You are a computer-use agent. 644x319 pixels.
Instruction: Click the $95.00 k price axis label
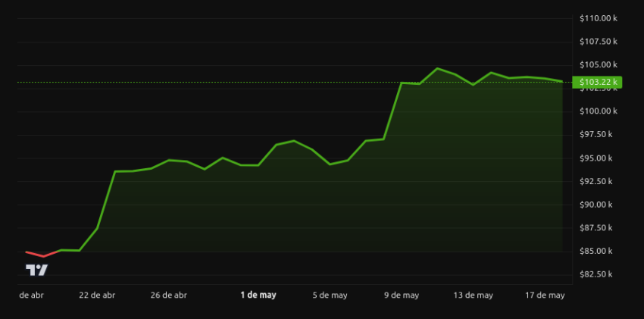[596, 158]
